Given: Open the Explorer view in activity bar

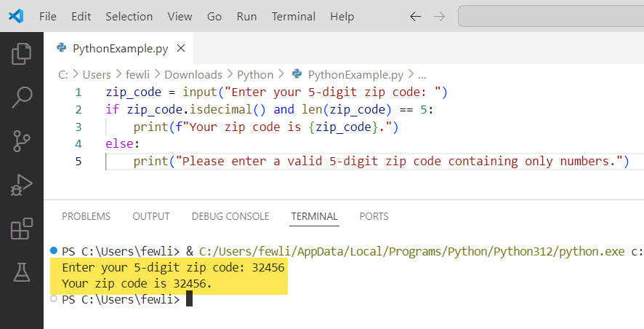Looking at the screenshot, I should pyautogui.click(x=21, y=53).
